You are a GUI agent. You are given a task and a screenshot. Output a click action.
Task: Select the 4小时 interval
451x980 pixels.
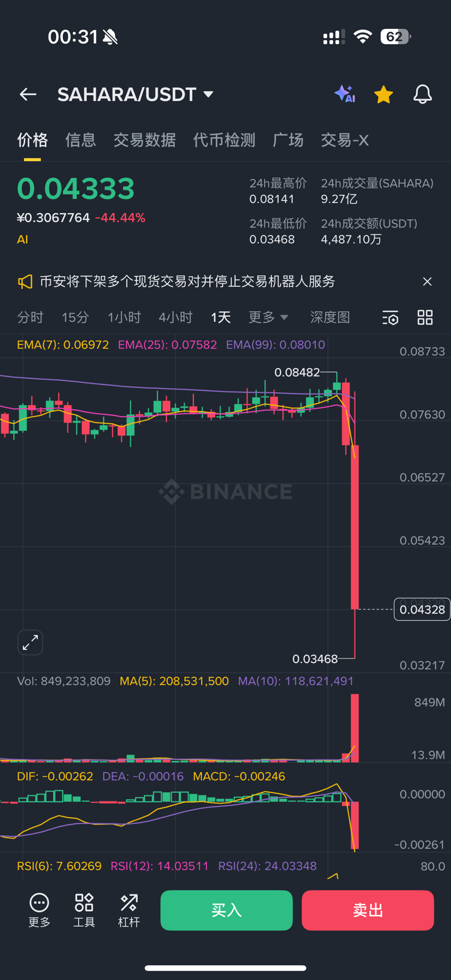[175, 317]
